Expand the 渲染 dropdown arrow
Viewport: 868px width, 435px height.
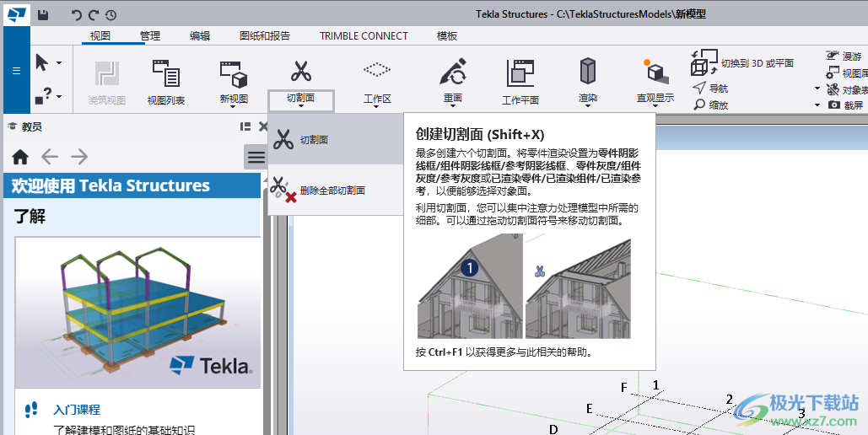(x=588, y=105)
